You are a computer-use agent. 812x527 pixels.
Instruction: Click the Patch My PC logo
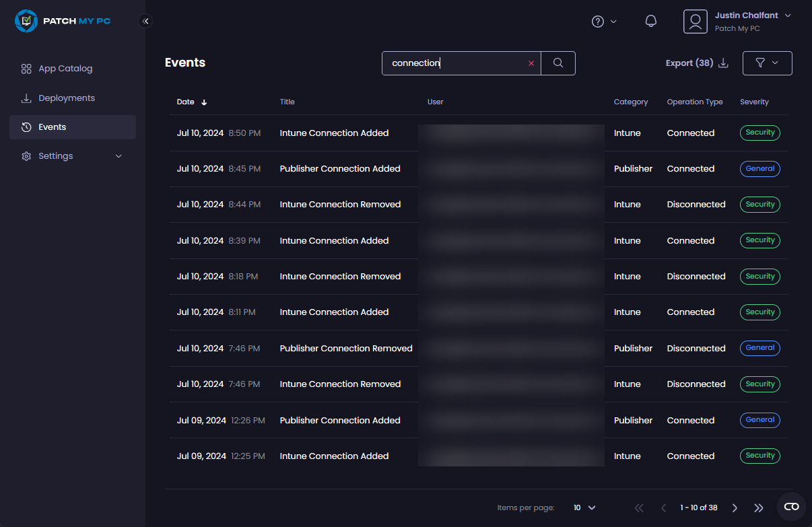63,21
